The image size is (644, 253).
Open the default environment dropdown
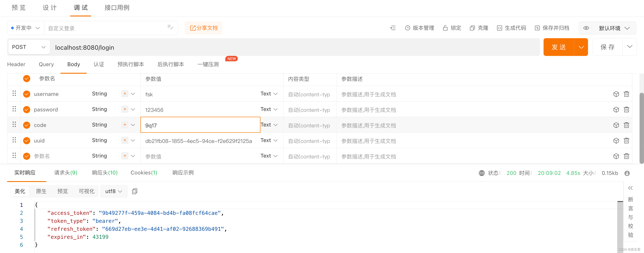tap(614, 28)
